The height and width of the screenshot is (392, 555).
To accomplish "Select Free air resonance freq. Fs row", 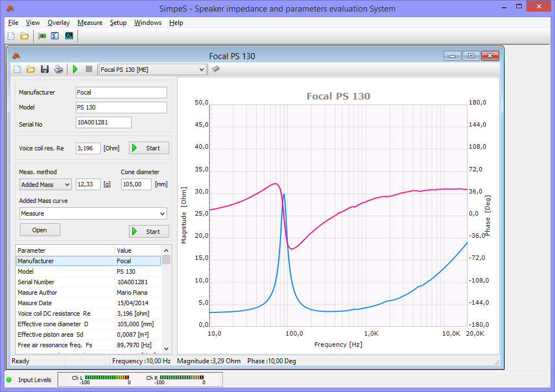I will coord(89,345).
